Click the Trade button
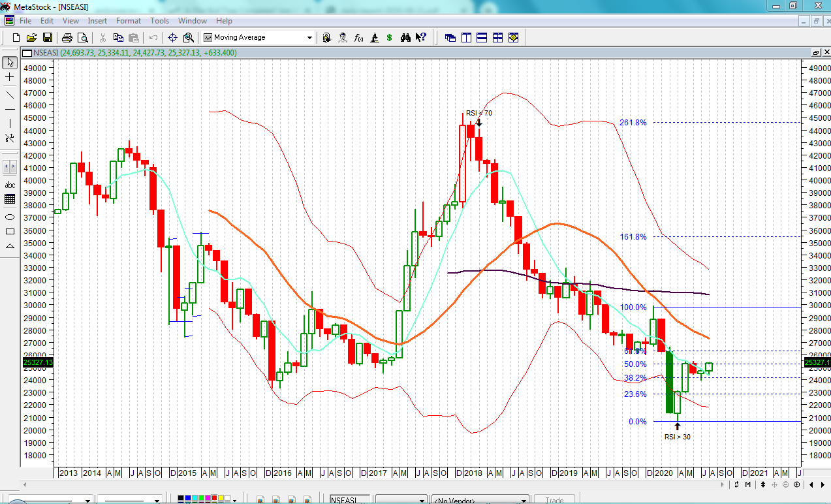 (x=554, y=500)
